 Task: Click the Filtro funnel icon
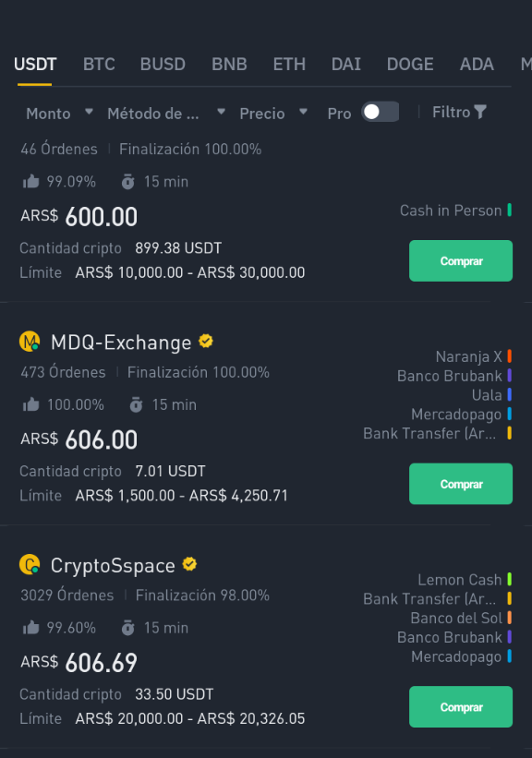click(479, 112)
